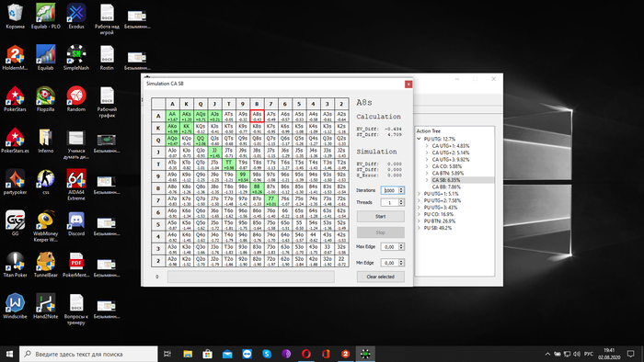The image size is (644, 362).
Task: Click the Clear selected button
Action: coord(380,277)
